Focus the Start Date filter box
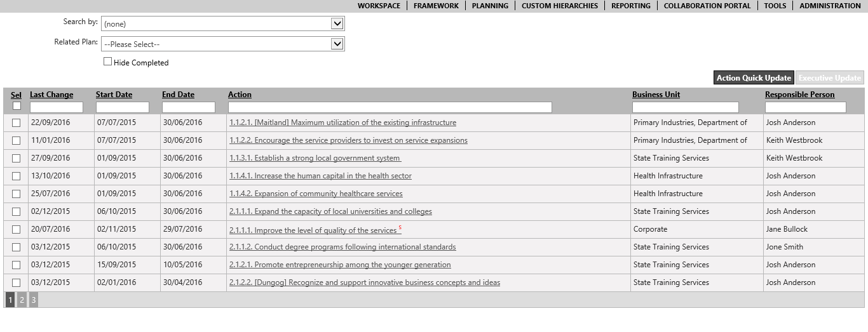This screenshot has width=868, height=332. point(123,107)
